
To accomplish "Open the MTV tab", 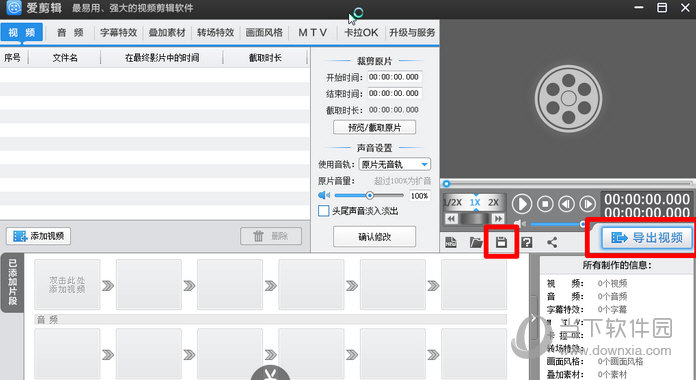I will 312,32.
